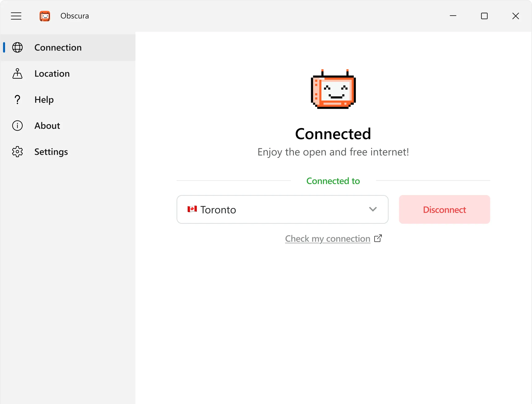Click the map pin icon beside Location

(x=17, y=74)
